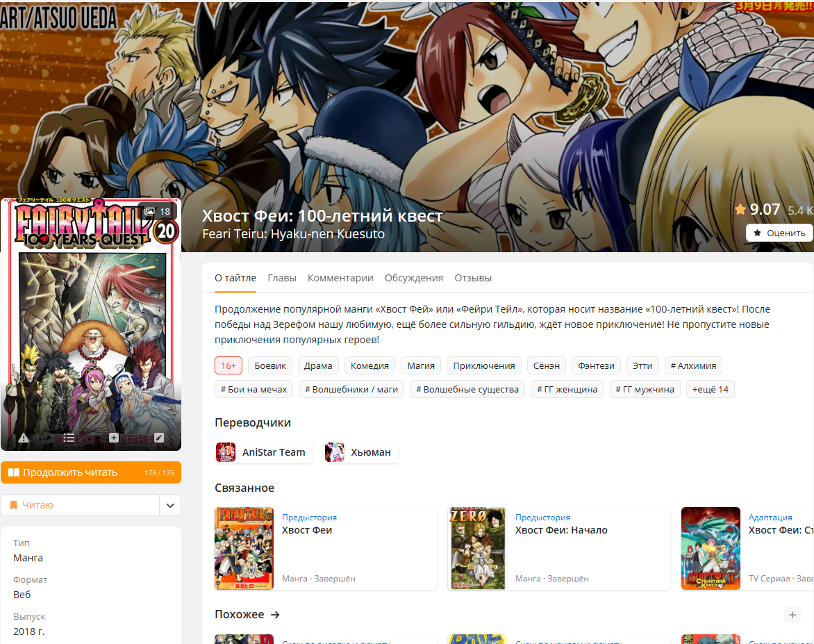
Task: Select the Драма genre tag
Action: 318,365
